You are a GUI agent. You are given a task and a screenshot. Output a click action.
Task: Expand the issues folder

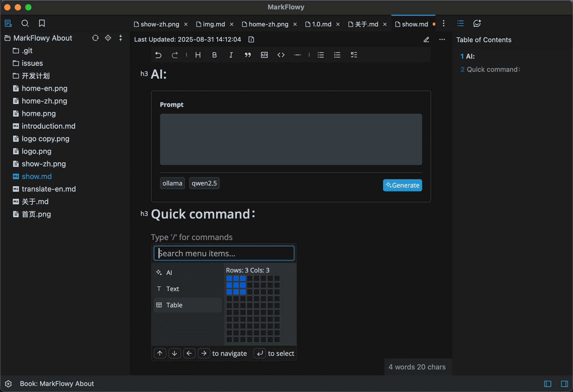[32, 63]
